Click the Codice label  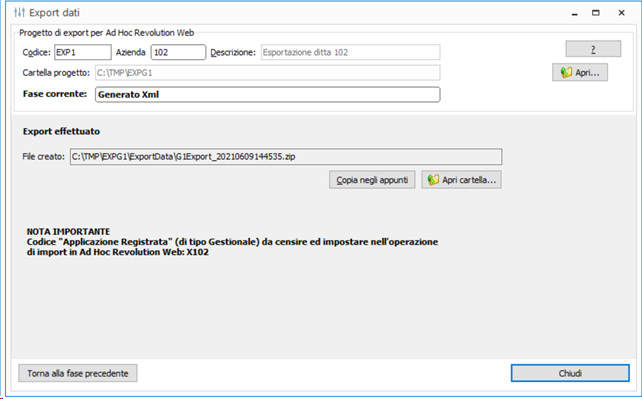point(36,52)
